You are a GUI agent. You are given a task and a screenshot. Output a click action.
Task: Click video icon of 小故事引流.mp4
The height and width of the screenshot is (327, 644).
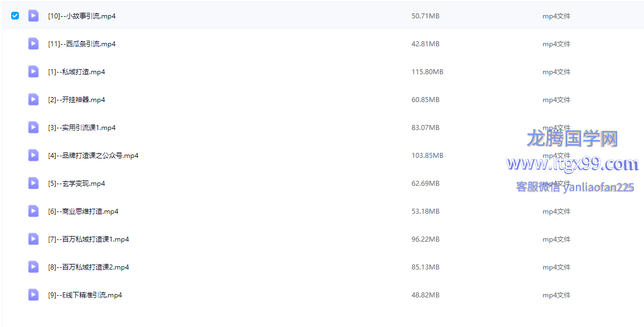click(33, 16)
